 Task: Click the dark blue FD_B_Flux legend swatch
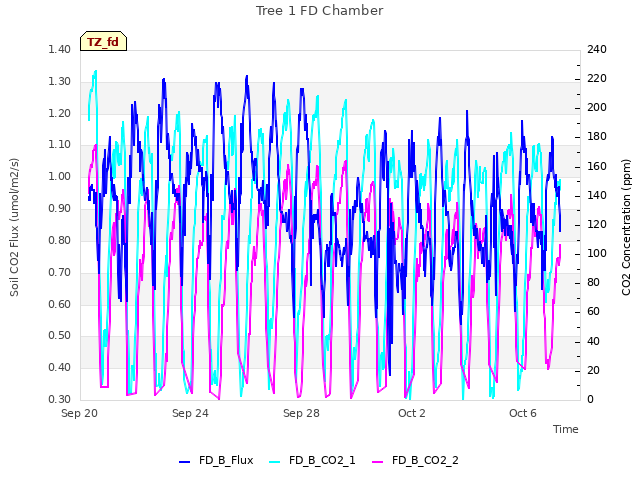184,462
